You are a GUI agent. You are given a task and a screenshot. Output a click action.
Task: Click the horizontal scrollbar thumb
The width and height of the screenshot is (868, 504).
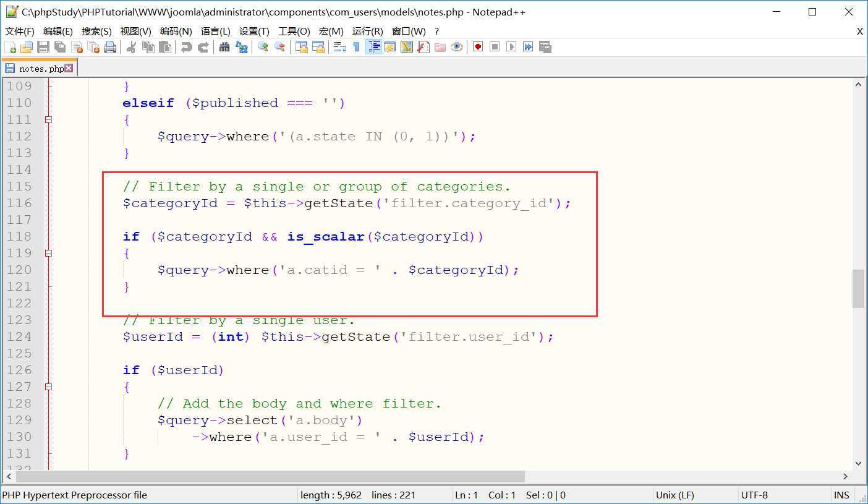270,476
